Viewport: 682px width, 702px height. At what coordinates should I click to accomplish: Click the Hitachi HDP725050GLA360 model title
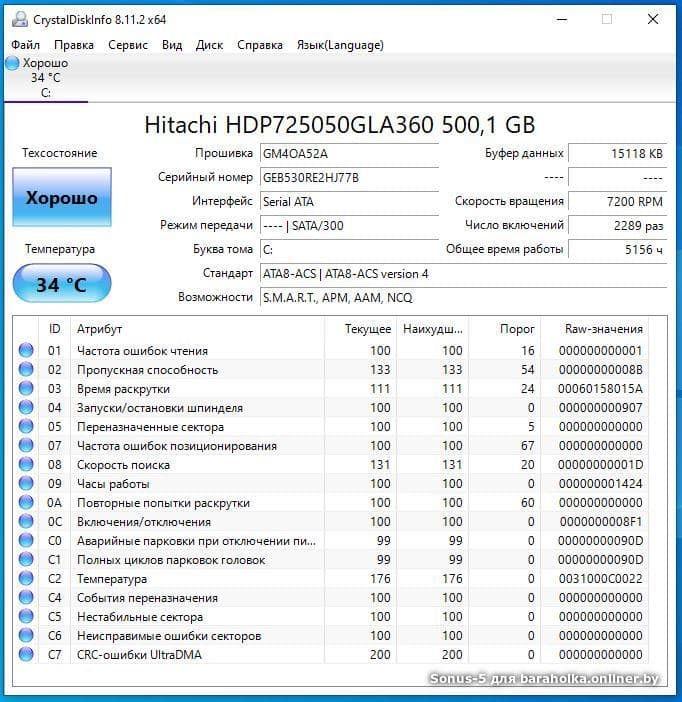(x=340, y=124)
